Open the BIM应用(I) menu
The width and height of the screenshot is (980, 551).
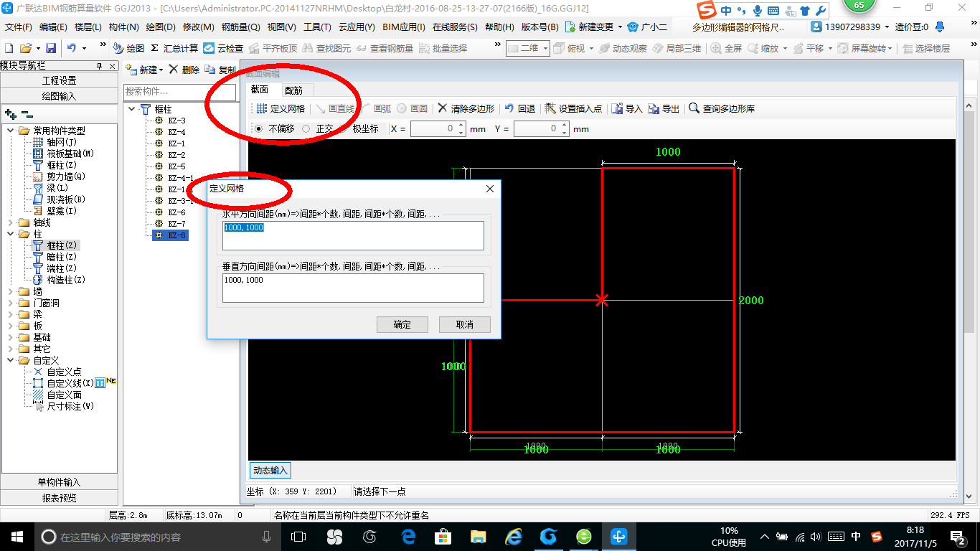coord(404,27)
